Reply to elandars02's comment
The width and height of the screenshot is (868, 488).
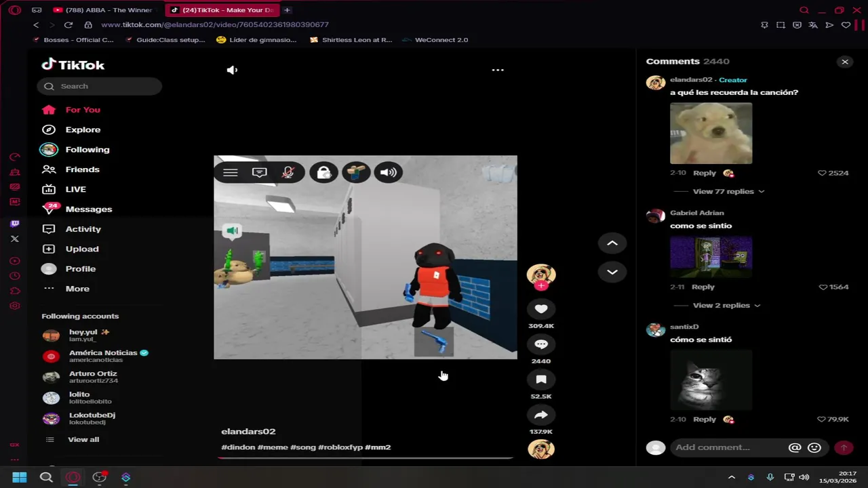point(705,173)
